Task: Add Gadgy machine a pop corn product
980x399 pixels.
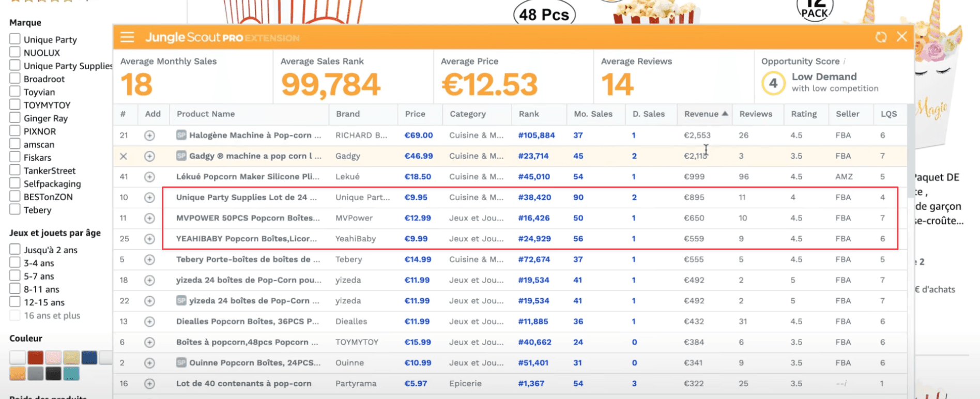Action: 149,156
